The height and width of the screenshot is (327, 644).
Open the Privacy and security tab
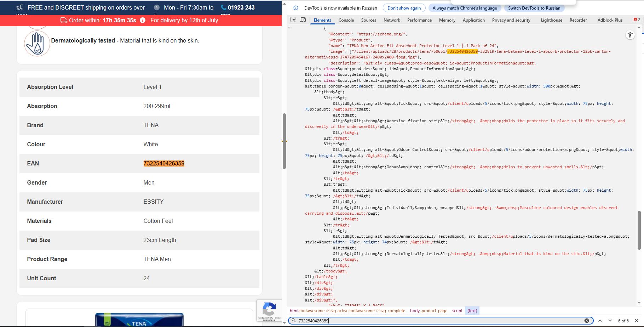pyautogui.click(x=511, y=20)
